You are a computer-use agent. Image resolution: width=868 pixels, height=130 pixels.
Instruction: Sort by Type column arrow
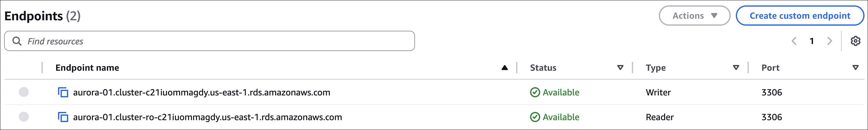pyautogui.click(x=736, y=68)
